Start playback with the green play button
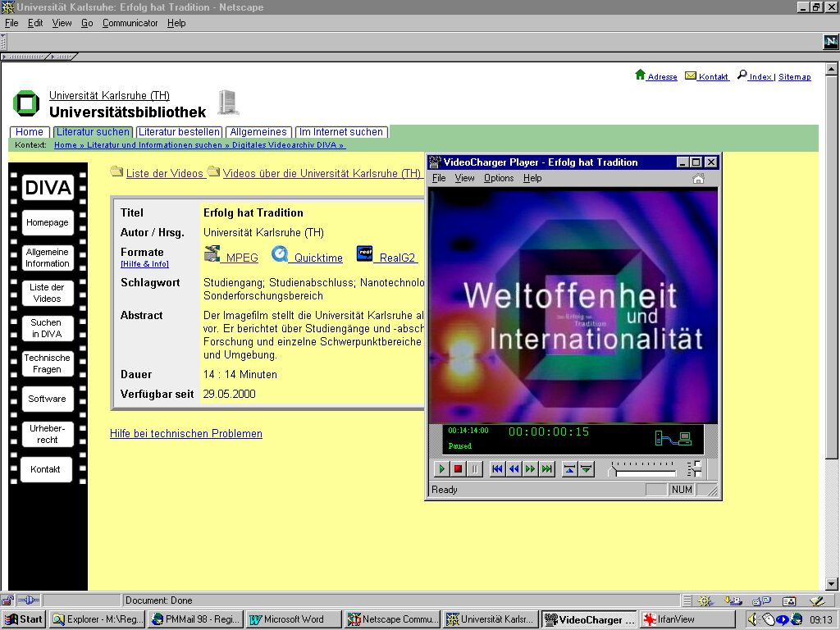Image resolution: width=840 pixels, height=630 pixels. coord(442,469)
